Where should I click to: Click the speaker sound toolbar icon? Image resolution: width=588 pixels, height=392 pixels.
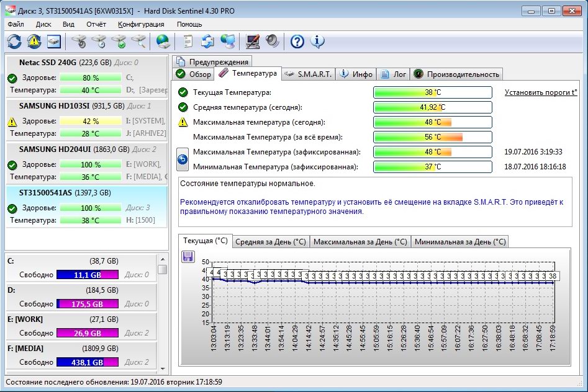272,42
